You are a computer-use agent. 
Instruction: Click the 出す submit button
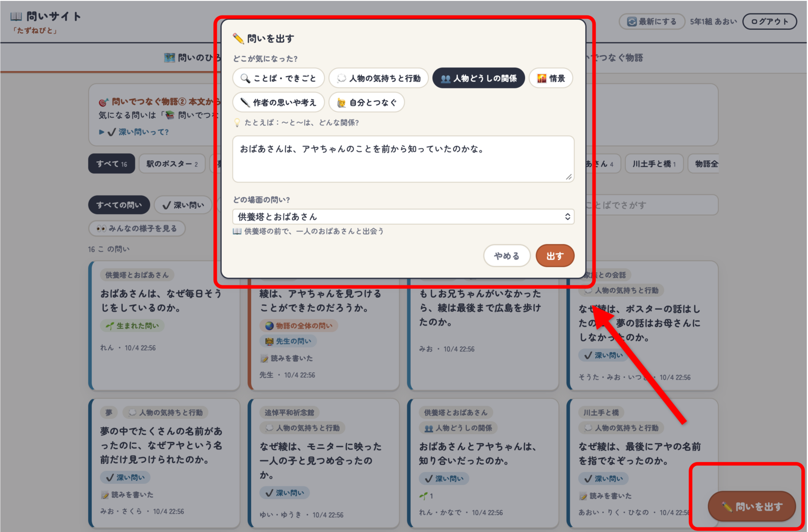[x=555, y=255]
